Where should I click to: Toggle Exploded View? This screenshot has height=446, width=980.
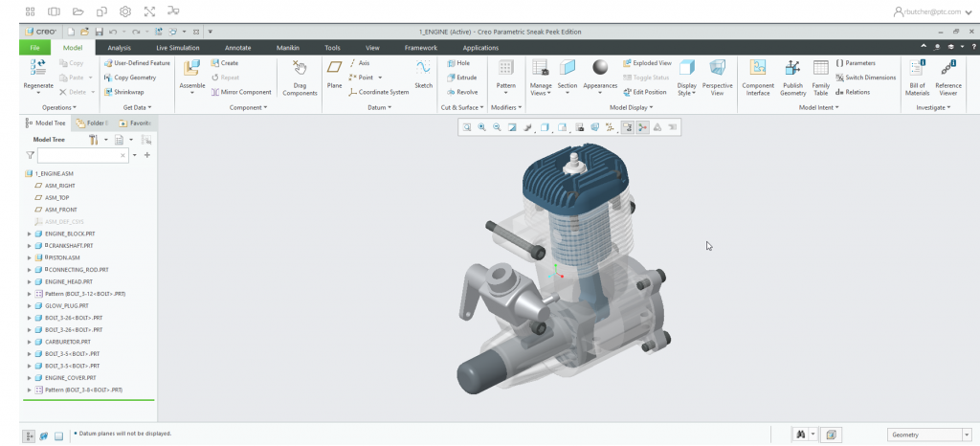(x=647, y=63)
